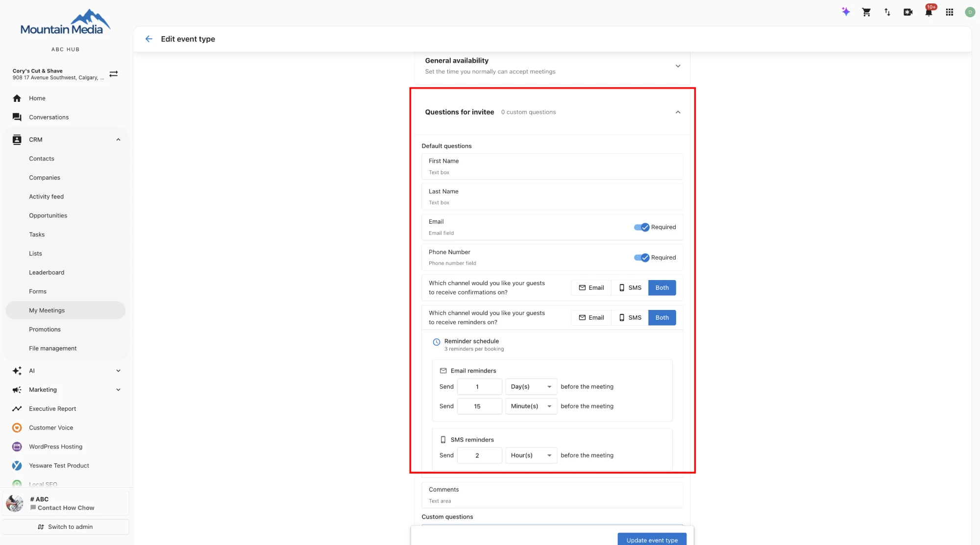Expand the AI menu chevron
This screenshot has width=980, height=545.
tap(118, 371)
